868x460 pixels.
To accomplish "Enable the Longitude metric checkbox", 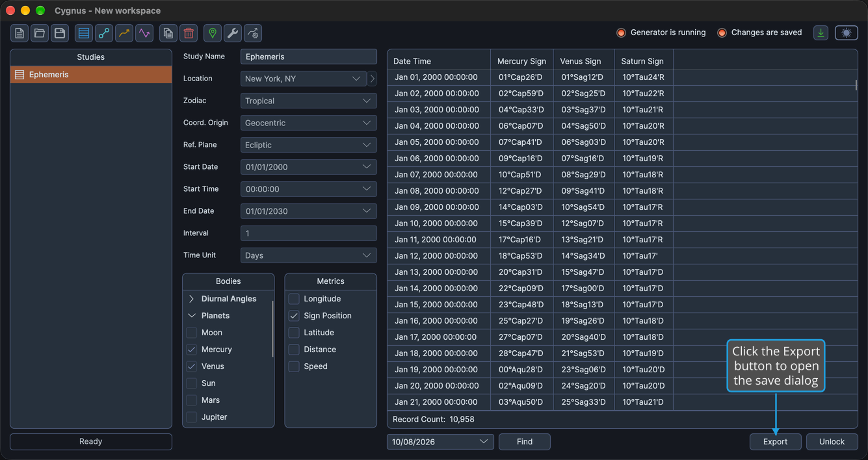I will 294,299.
